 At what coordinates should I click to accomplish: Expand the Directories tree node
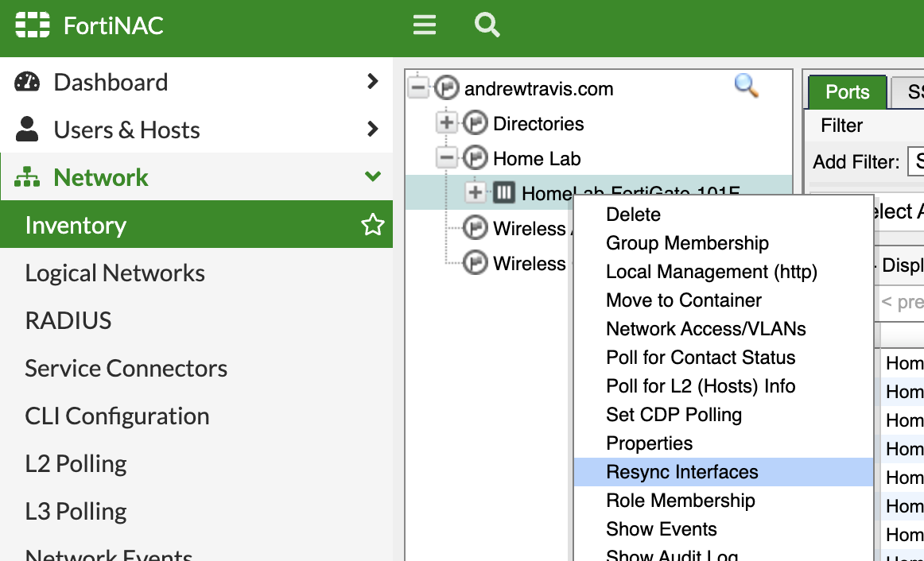point(447,123)
